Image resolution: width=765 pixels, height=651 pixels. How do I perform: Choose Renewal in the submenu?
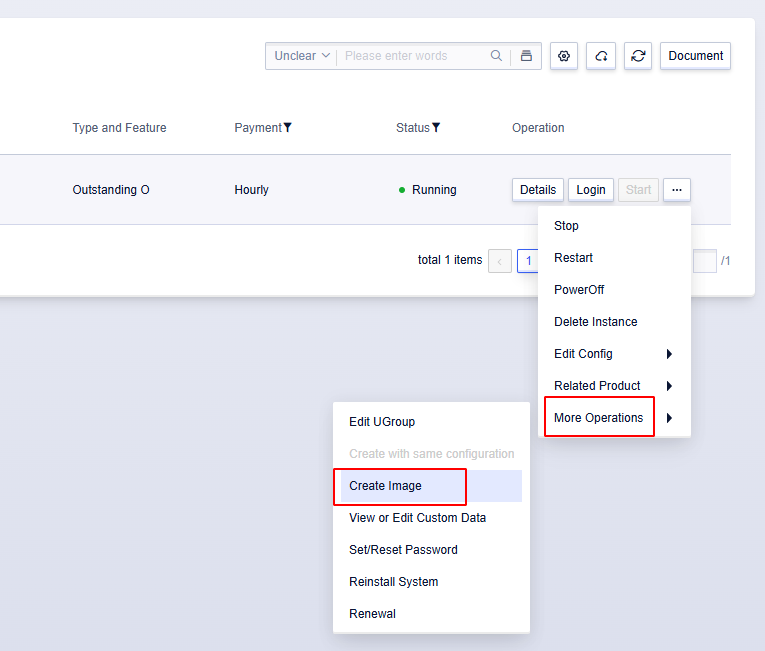point(431,614)
